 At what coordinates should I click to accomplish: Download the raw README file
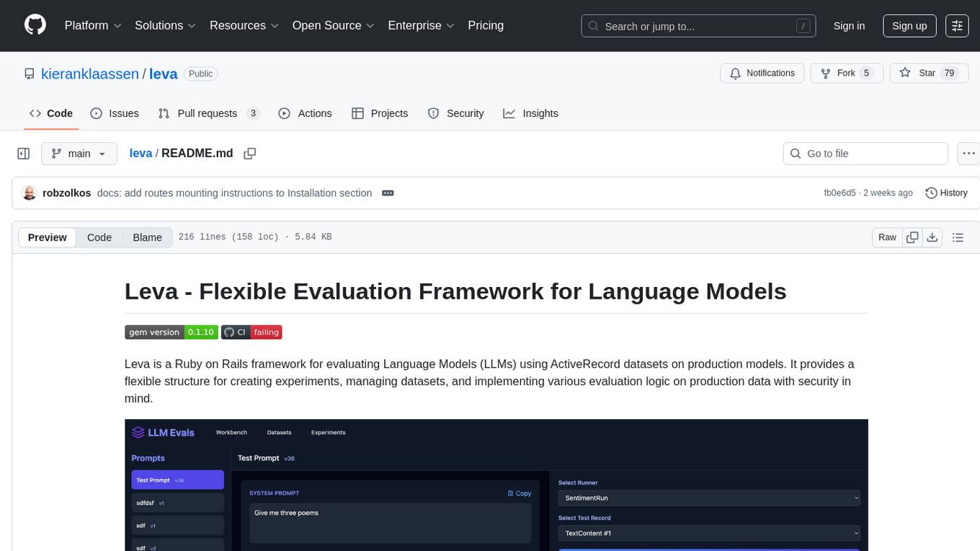coord(932,237)
